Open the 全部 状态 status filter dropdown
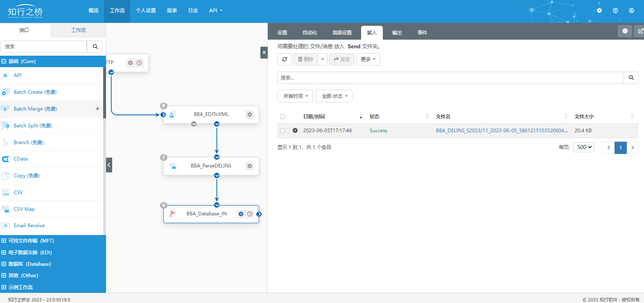The height and width of the screenshot is (303, 644). tap(334, 96)
